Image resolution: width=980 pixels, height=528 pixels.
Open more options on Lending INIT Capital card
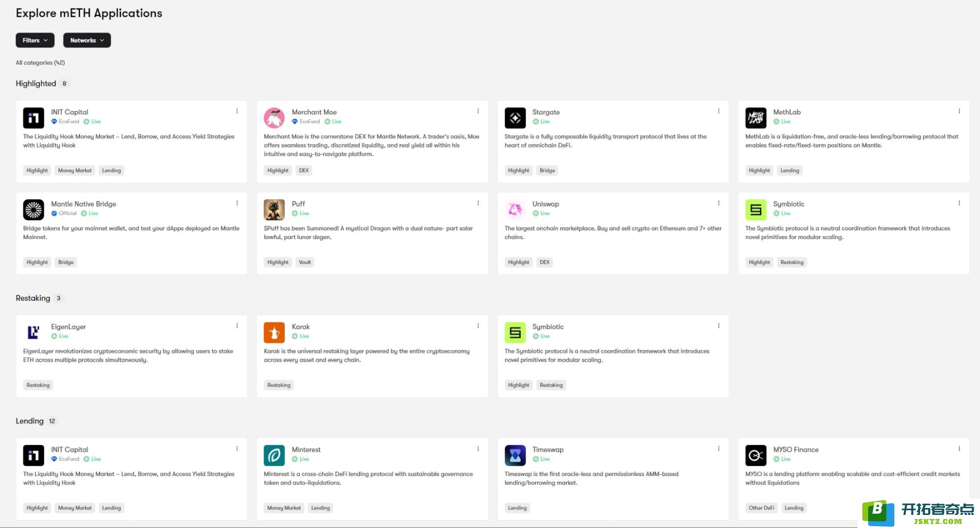point(237,449)
